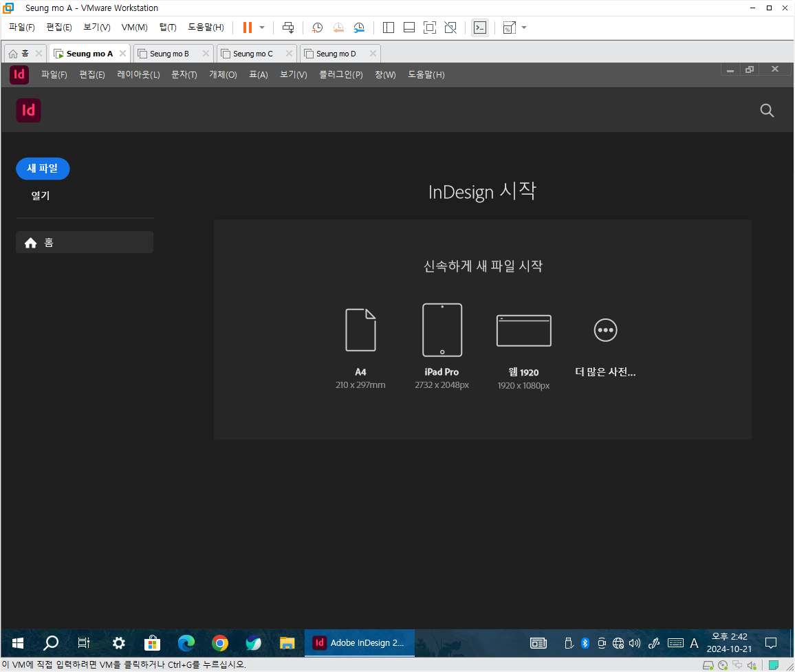The image size is (795, 672).
Task: Open the dropdown arrow next to pause
Action: tap(262, 28)
